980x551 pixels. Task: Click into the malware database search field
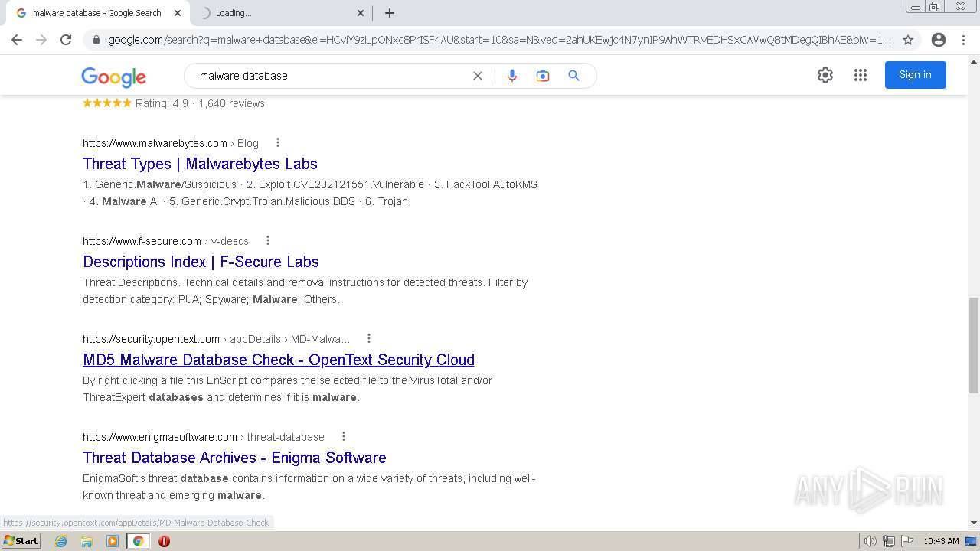[x=329, y=76]
